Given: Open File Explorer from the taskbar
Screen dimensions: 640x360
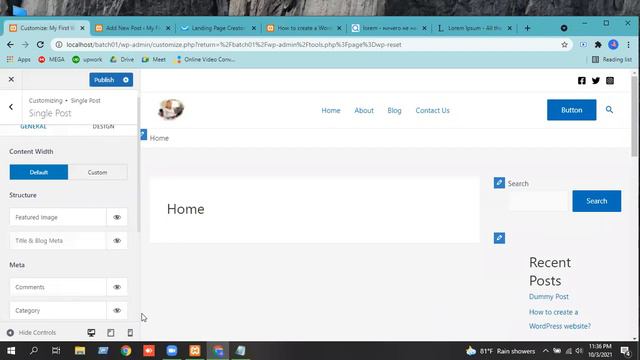Looking at the screenshot, I should (x=80, y=351).
